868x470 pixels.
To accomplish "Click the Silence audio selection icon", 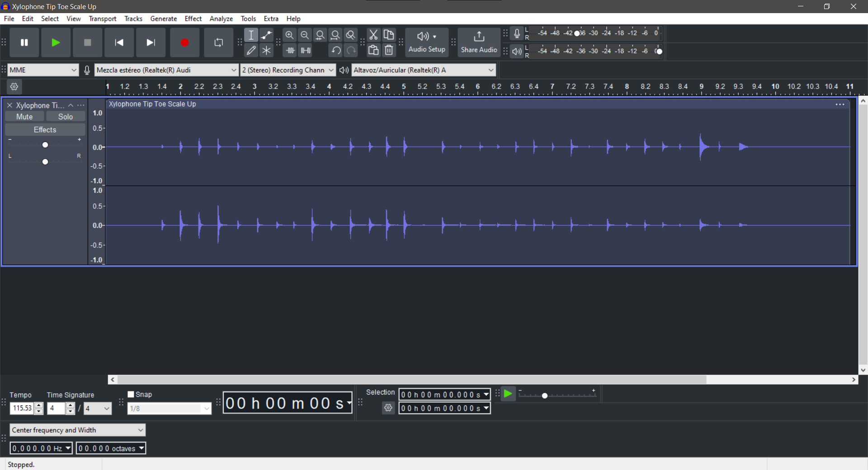I will click(x=306, y=50).
